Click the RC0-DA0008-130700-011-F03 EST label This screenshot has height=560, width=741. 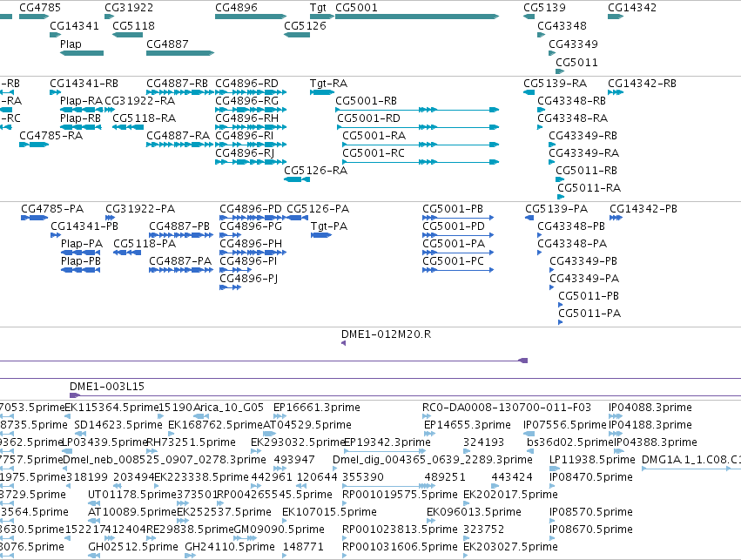click(507, 408)
